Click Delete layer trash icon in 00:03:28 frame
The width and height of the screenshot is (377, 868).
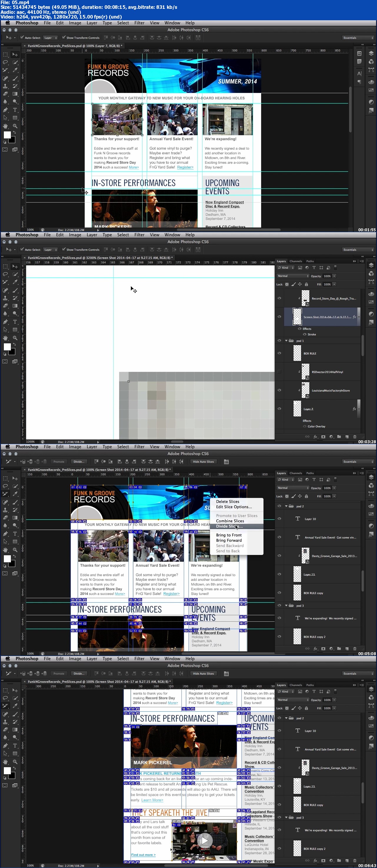tap(355, 437)
